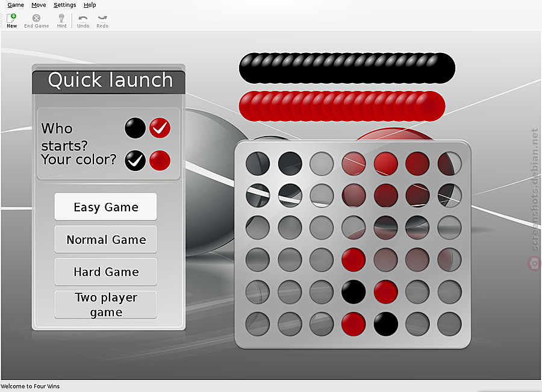Click the 'Your color?' label

[x=79, y=160]
